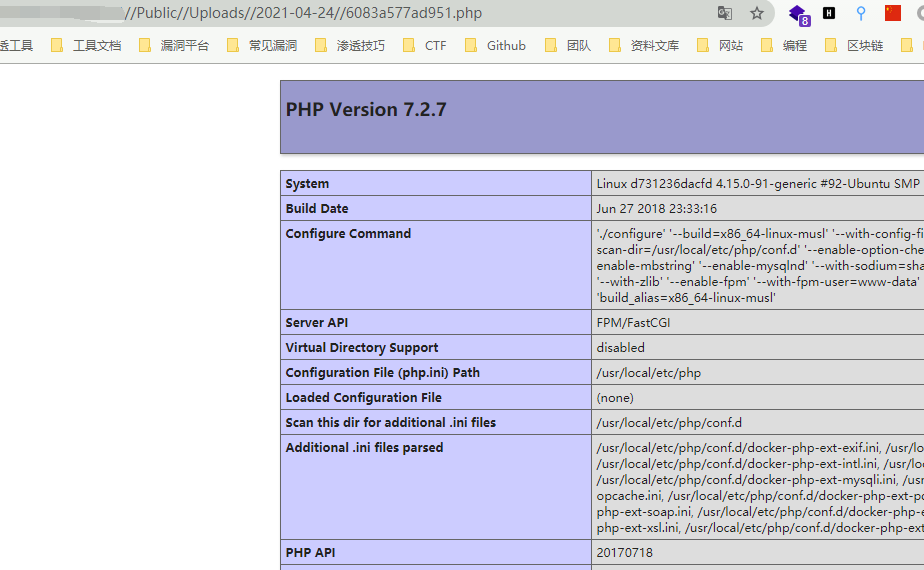Click the PHP Version 7.2.7 heading
The height and width of the screenshot is (570, 924).
(x=366, y=110)
